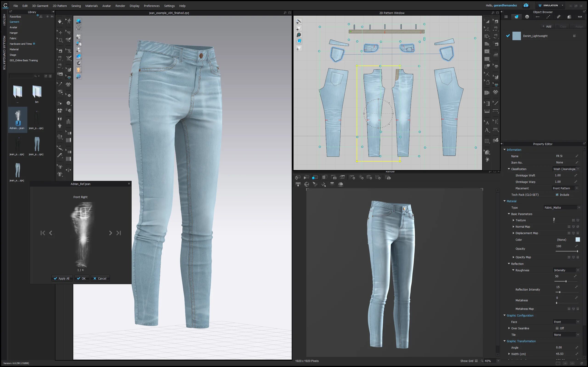
Task: Open the Button tab in Object Browser
Action: tap(527, 17)
